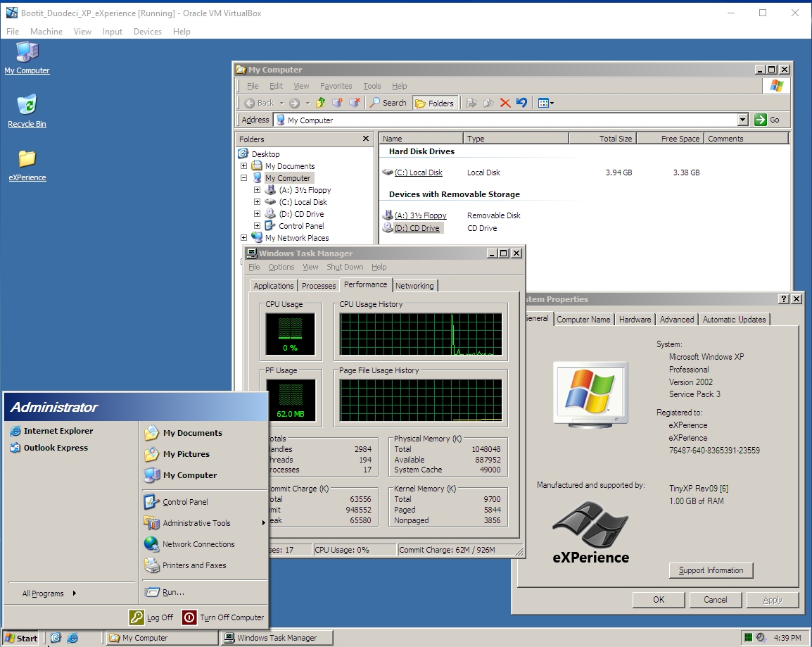Click the Internet Explorer quick launch icon
This screenshot has height=647, width=812.
pyautogui.click(x=72, y=638)
